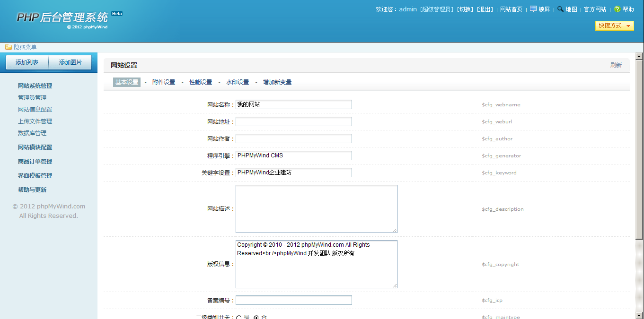
Task: Click the PHP后台管理系统 logo
Action: (x=62, y=18)
